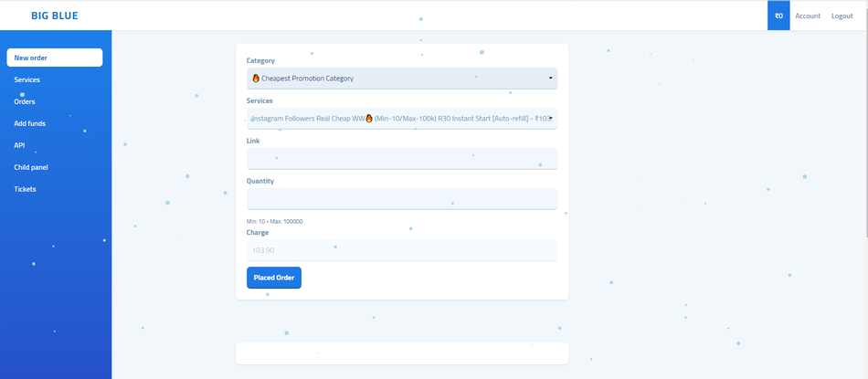Click the Logout link
This screenshot has width=868, height=379.
pos(842,16)
